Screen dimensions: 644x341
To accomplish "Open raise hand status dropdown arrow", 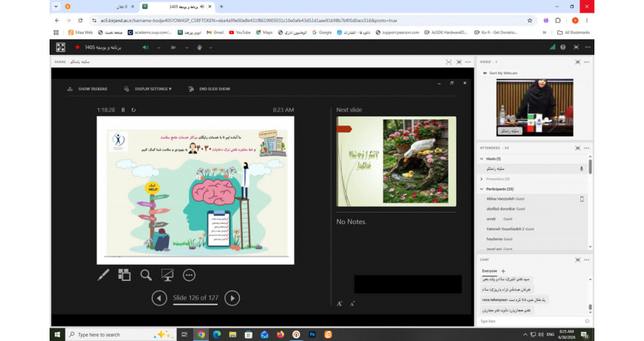I will 211,47.
